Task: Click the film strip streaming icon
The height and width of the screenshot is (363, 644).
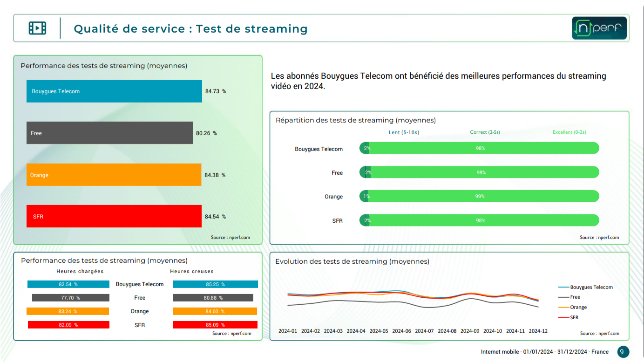Action: click(37, 28)
